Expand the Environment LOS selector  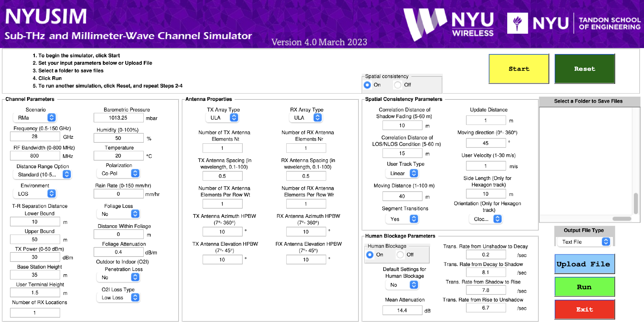pyautogui.click(x=52, y=194)
